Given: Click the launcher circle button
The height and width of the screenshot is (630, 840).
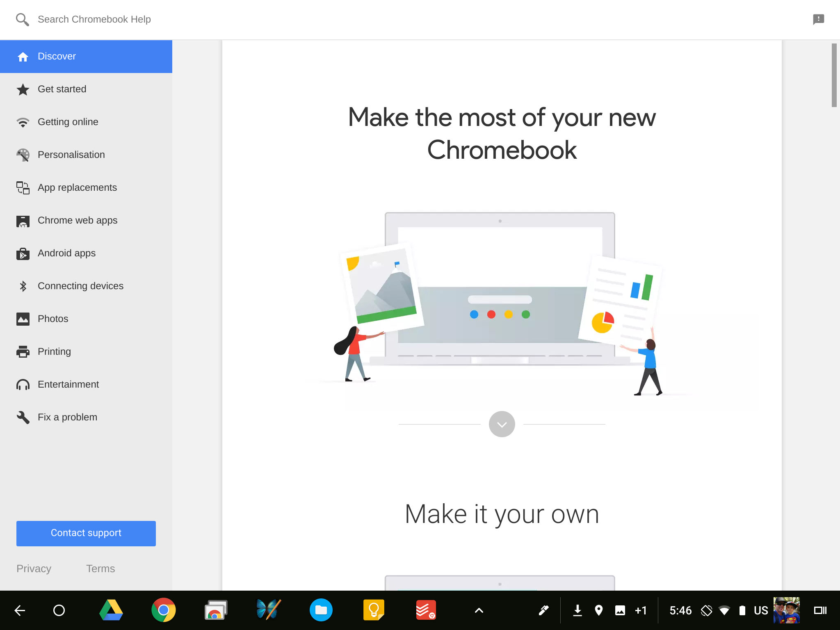Looking at the screenshot, I should [59, 611].
